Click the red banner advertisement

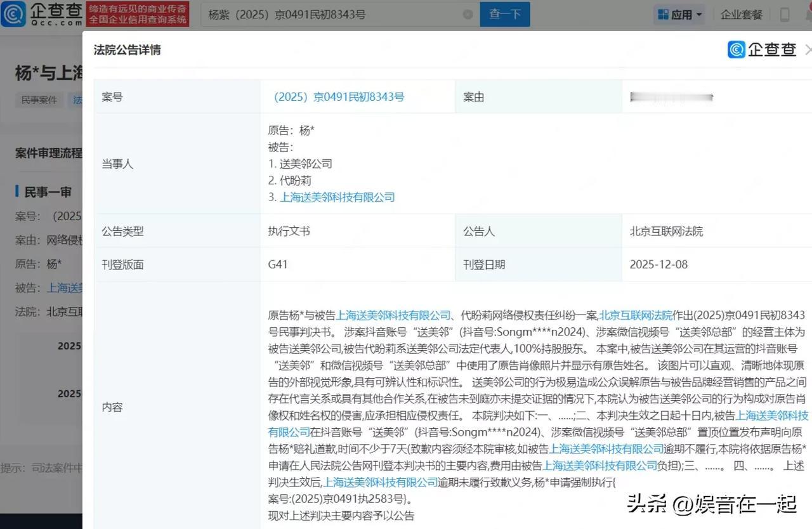pos(135,14)
